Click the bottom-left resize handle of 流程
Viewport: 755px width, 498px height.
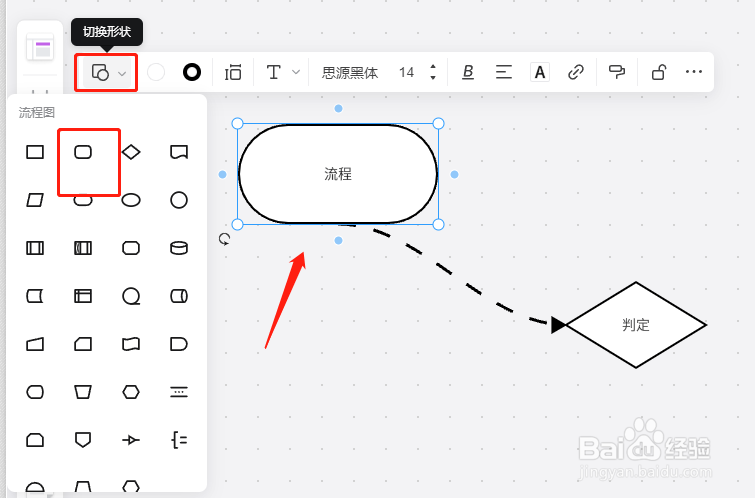[x=237, y=224]
